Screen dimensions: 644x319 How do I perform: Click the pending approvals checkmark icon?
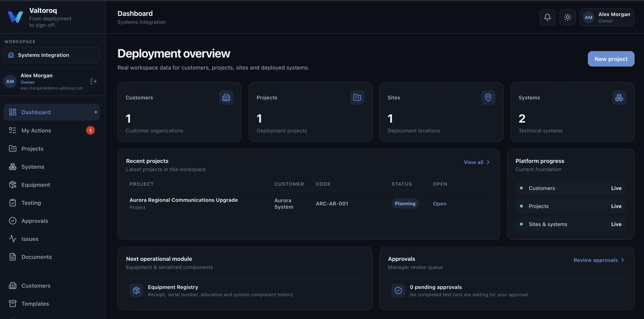[x=398, y=290]
